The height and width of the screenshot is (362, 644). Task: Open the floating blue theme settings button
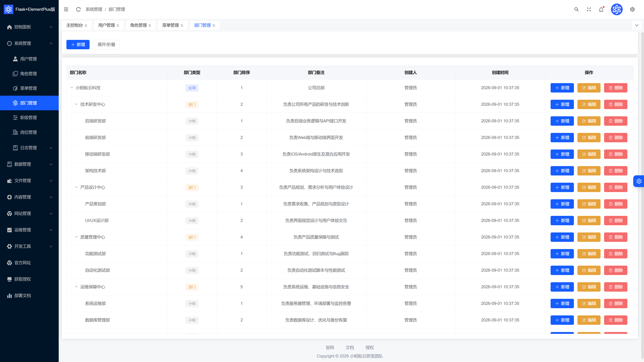[639, 181]
